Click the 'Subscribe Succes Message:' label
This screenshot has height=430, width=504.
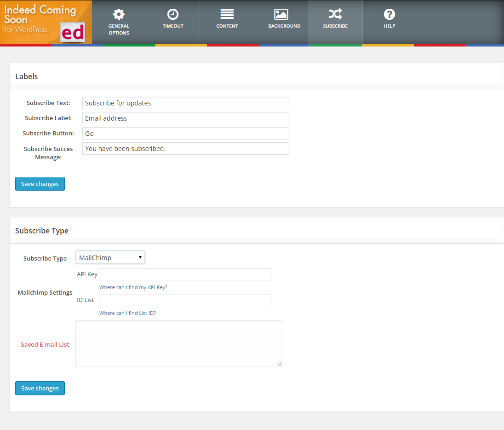click(48, 153)
